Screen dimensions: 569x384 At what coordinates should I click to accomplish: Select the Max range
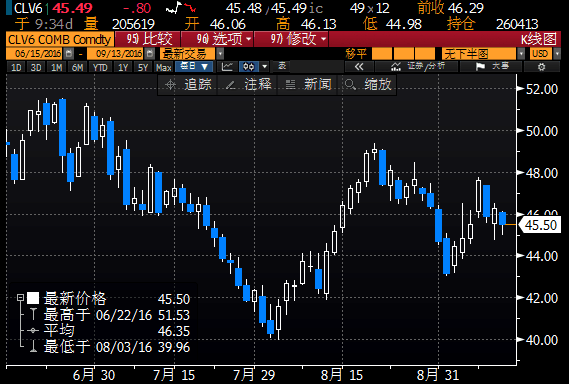[164, 67]
